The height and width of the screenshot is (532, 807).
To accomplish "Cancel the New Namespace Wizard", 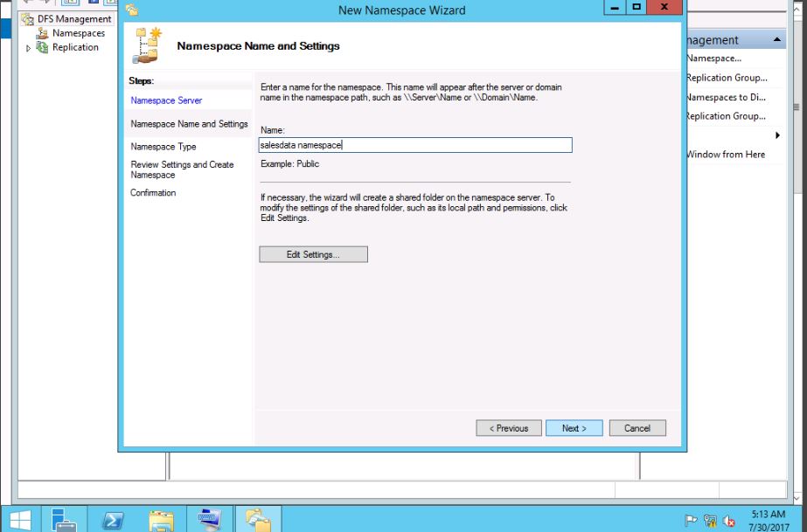I will click(637, 428).
